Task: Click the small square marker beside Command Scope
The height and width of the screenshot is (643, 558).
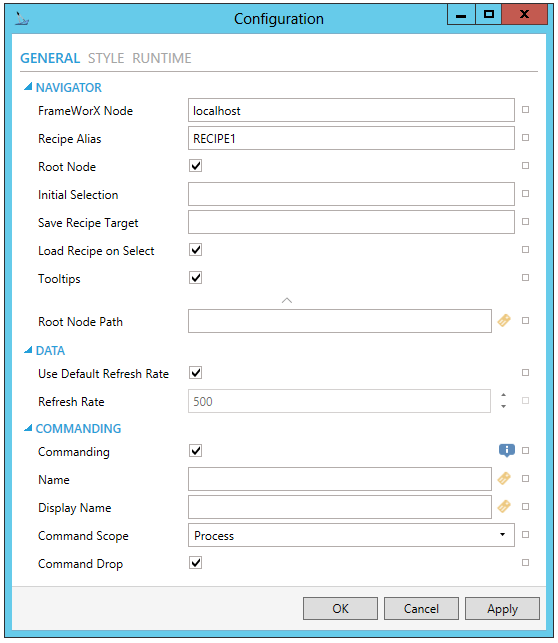Action: [525, 534]
